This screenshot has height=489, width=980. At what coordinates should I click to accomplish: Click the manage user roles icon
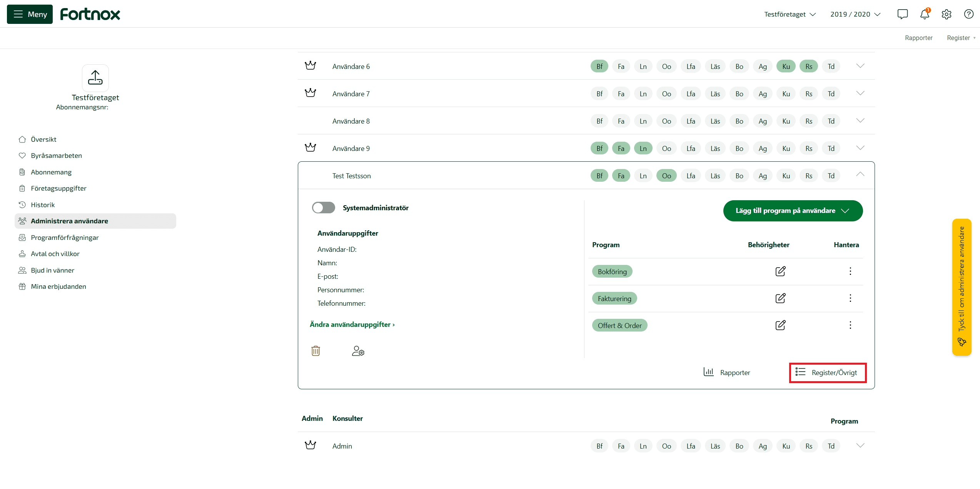357,351
